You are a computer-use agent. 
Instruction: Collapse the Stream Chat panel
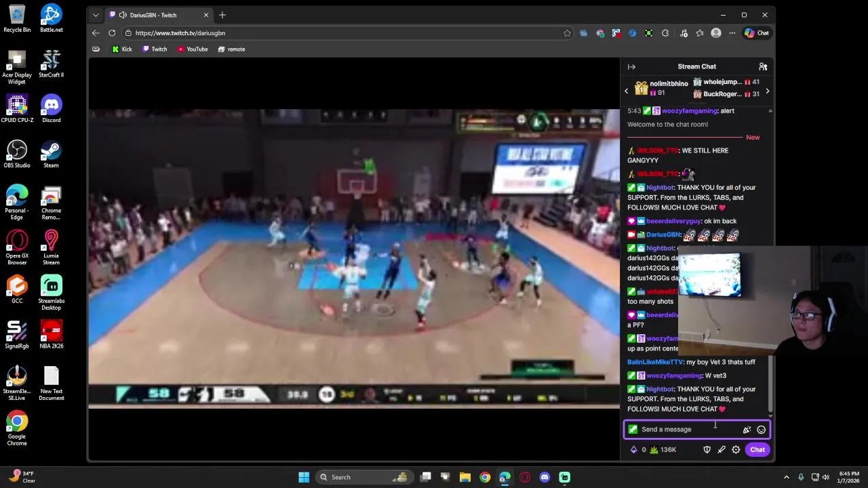coord(631,66)
